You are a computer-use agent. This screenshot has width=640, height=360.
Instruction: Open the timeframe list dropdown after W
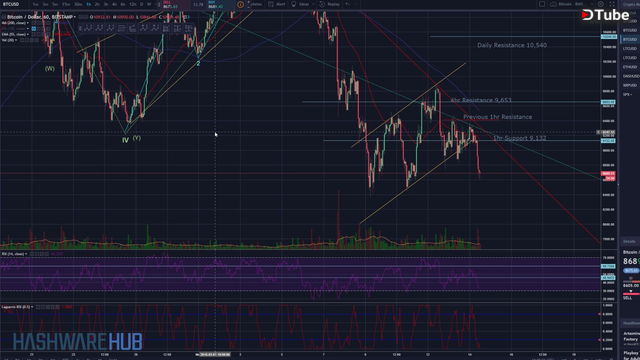(156, 4)
